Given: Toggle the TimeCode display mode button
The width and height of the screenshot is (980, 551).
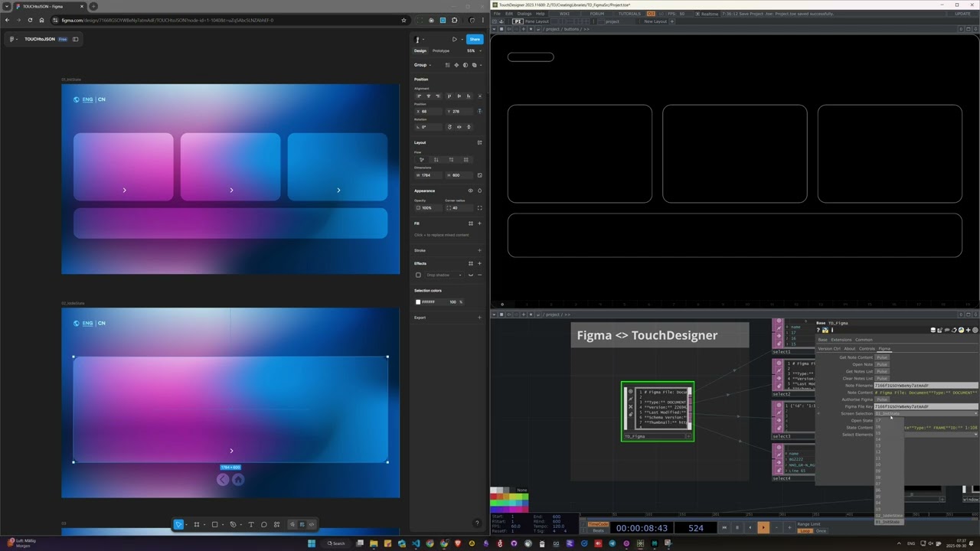Looking at the screenshot, I should click(598, 525).
